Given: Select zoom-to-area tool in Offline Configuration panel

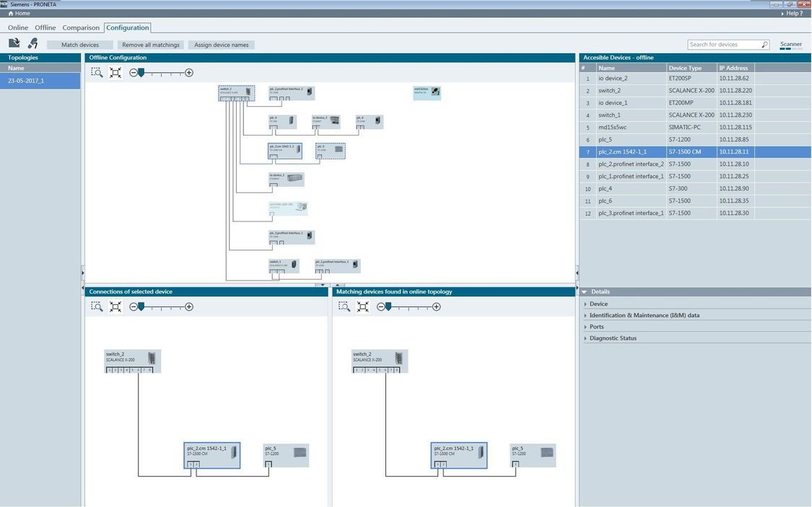Looking at the screenshot, I should click(x=97, y=73).
